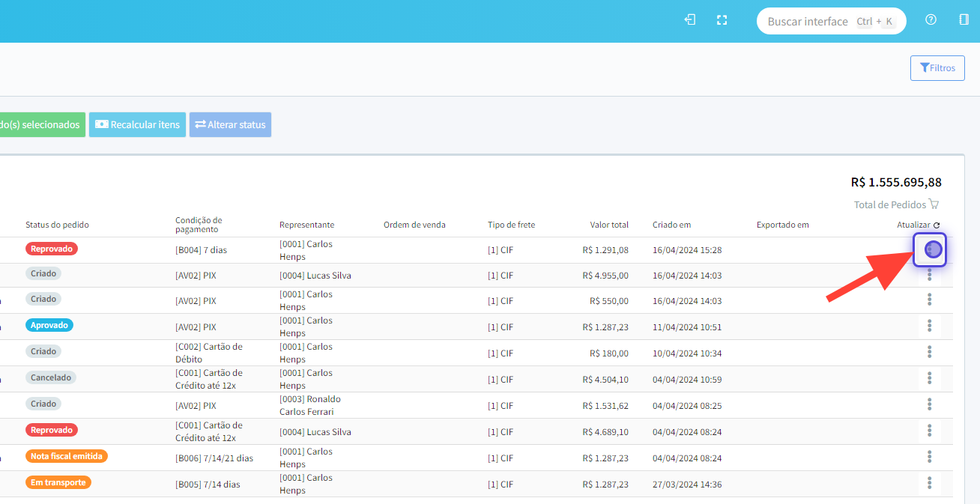This screenshot has height=504, width=980.
Task: Click the Em transporte status badge
Action: pyautogui.click(x=58, y=482)
